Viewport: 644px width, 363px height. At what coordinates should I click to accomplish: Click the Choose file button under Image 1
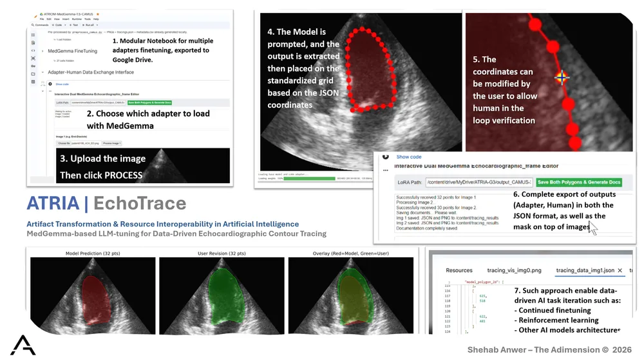point(64,143)
